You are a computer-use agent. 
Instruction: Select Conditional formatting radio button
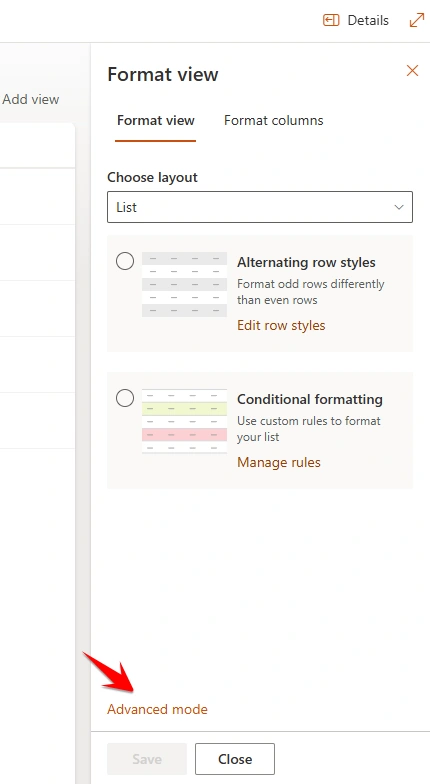[x=125, y=398]
